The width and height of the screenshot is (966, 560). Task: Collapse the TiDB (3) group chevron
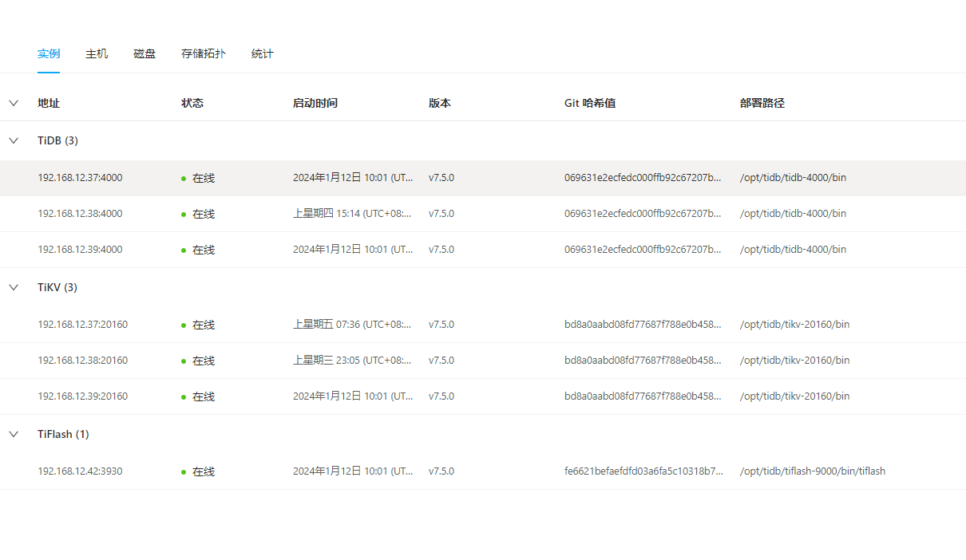coord(14,140)
